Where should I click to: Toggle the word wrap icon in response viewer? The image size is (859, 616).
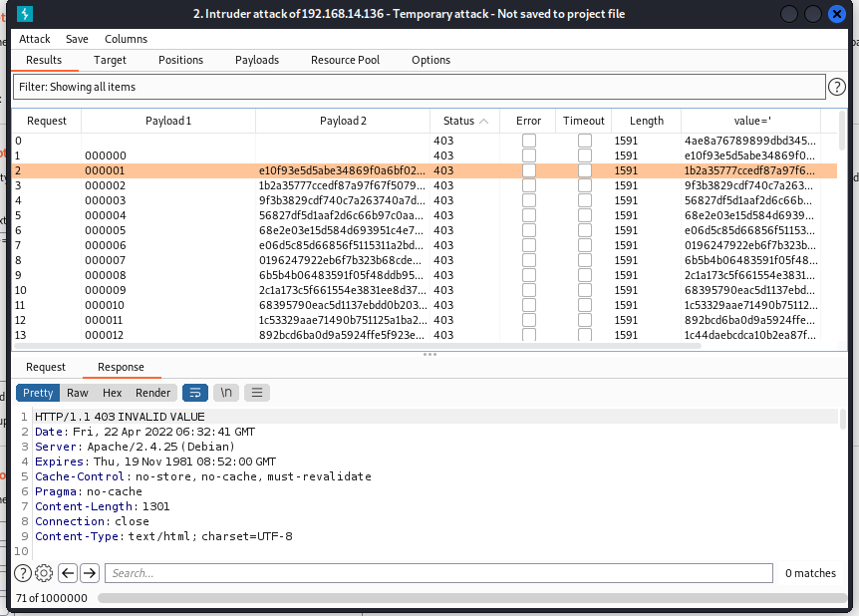195,393
